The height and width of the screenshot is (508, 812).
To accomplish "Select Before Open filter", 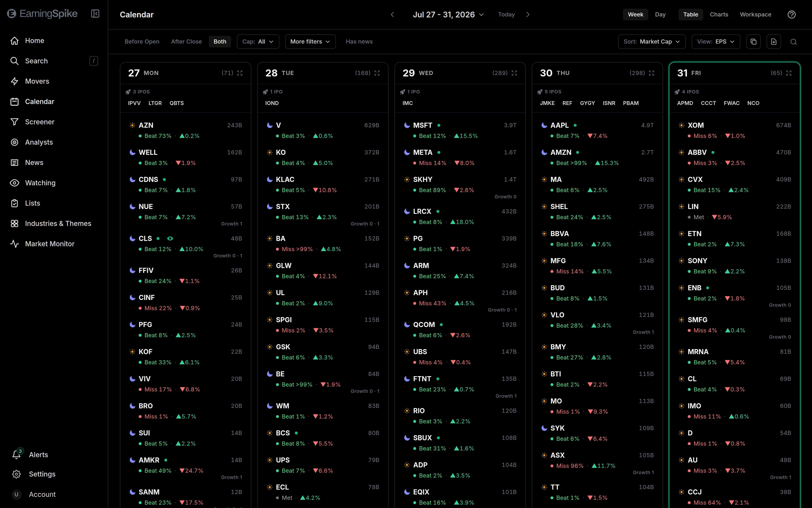I will (x=142, y=42).
